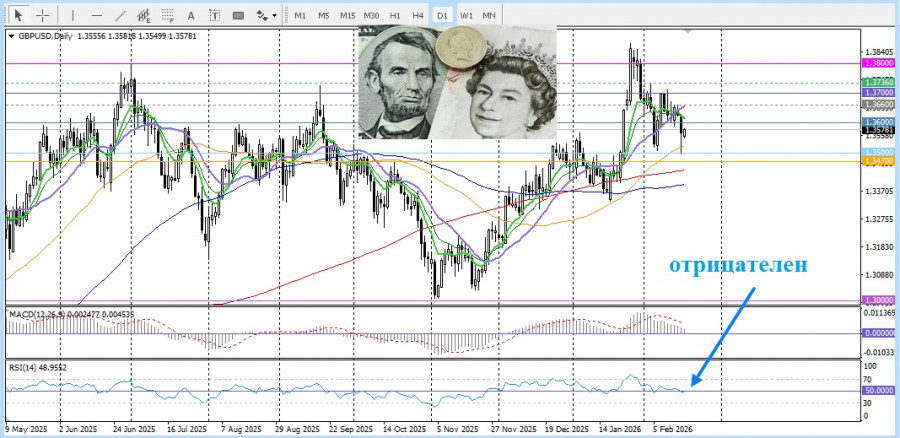Screen dimensions: 900x438
Task: Select the arrow cursor tool
Action: pos(17,15)
